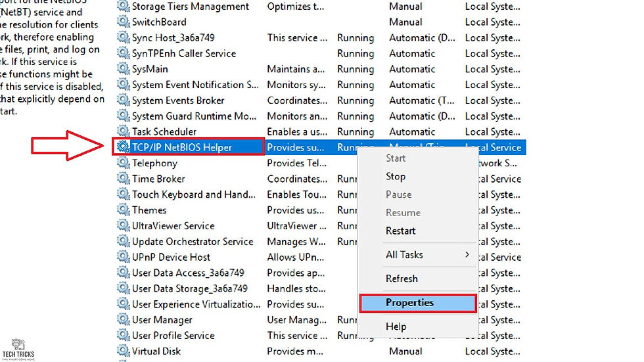Viewport: 644px width, 362px height.
Task: Choose Stop in the context menu
Action: point(396,177)
